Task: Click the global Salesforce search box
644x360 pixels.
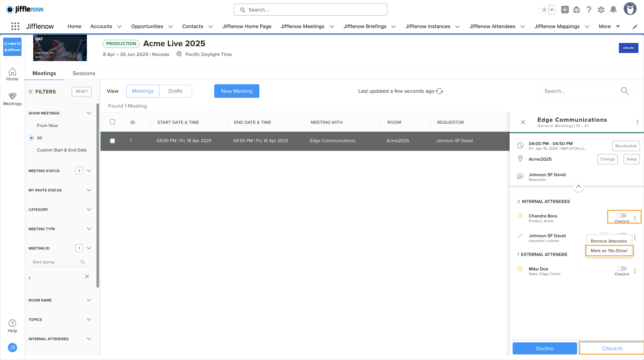Action: 310,10
